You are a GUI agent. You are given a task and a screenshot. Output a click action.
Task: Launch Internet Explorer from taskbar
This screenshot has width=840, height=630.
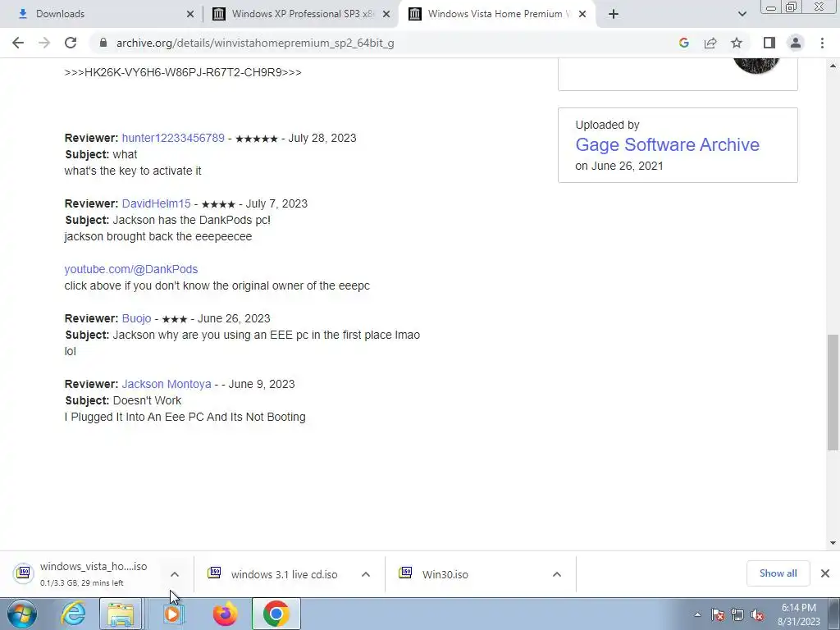(73, 614)
